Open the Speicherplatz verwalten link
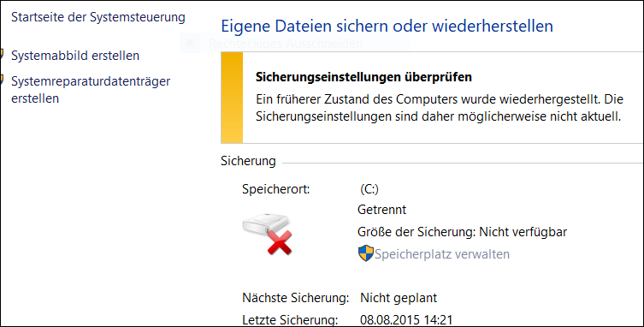 pyautogui.click(x=442, y=254)
